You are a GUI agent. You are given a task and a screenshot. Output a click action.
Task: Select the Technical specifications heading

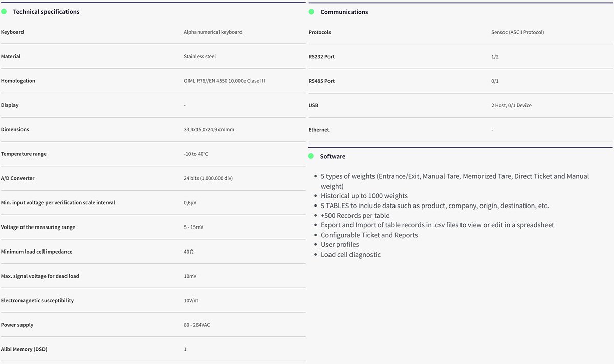(x=46, y=12)
